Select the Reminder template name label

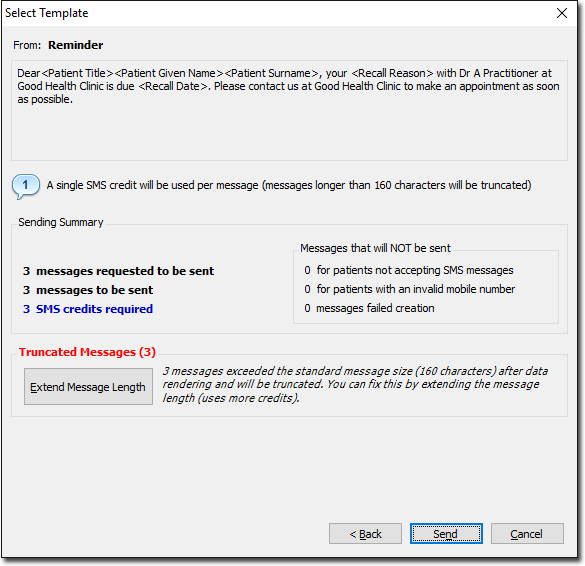click(x=76, y=45)
